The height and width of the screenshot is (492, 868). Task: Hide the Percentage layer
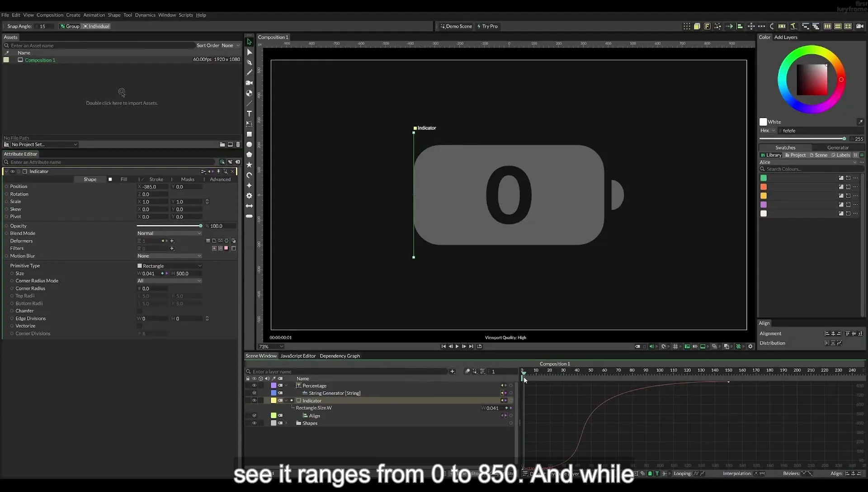click(x=254, y=386)
